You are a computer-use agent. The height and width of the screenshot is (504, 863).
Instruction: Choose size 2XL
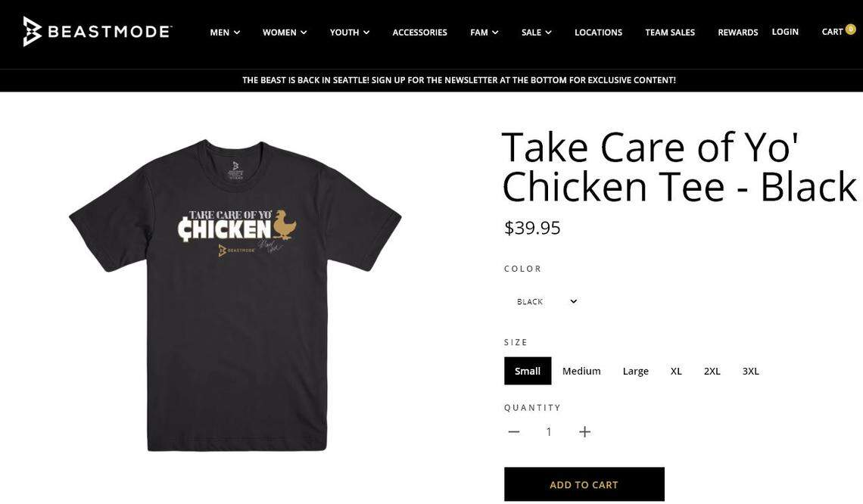point(712,371)
